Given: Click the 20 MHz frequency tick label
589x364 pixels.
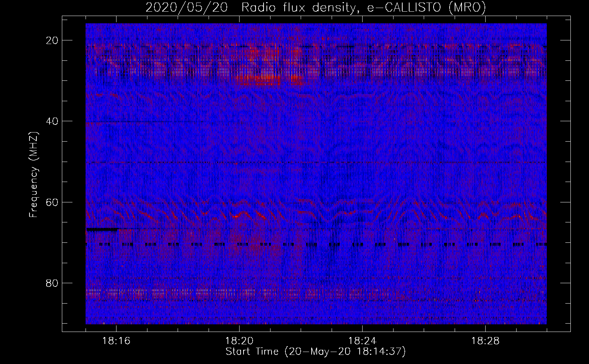Looking at the screenshot, I should 52,40.
